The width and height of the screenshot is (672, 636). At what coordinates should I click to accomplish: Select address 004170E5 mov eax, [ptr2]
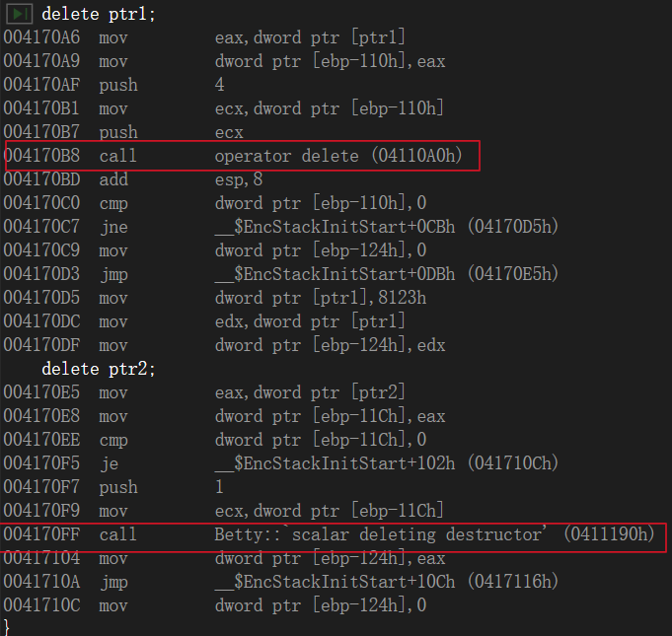click(204, 392)
